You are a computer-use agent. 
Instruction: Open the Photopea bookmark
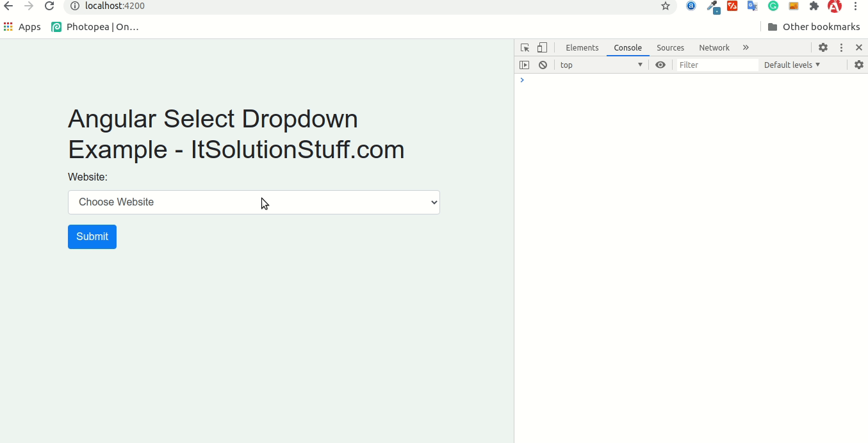[x=95, y=26]
